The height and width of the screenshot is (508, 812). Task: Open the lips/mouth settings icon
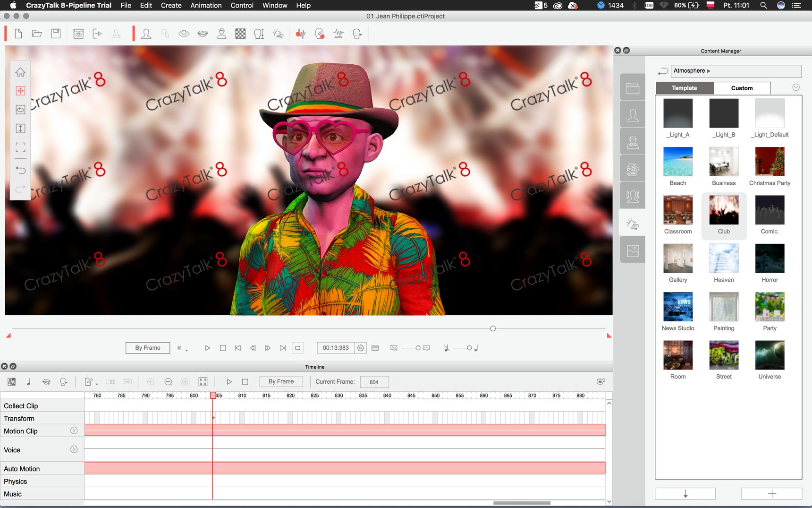(x=203, y=34)
